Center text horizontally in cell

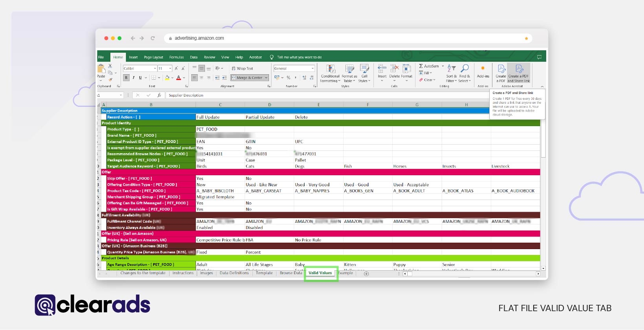[201, 78]
